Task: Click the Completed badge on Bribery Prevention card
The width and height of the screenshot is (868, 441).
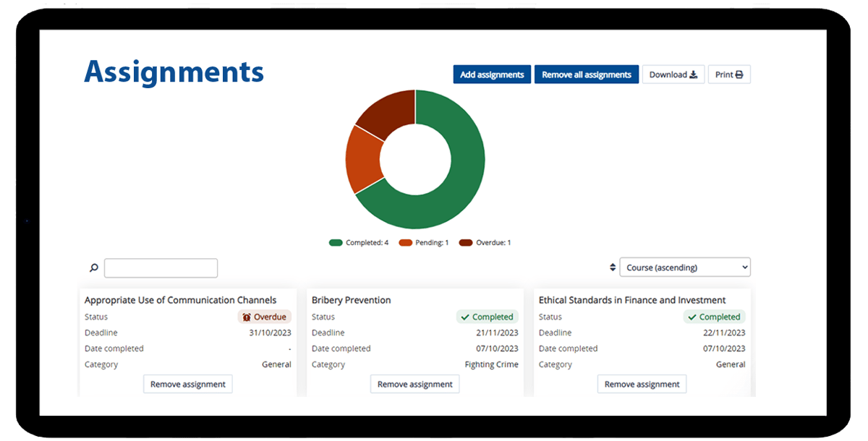Action: pos(488,317)
